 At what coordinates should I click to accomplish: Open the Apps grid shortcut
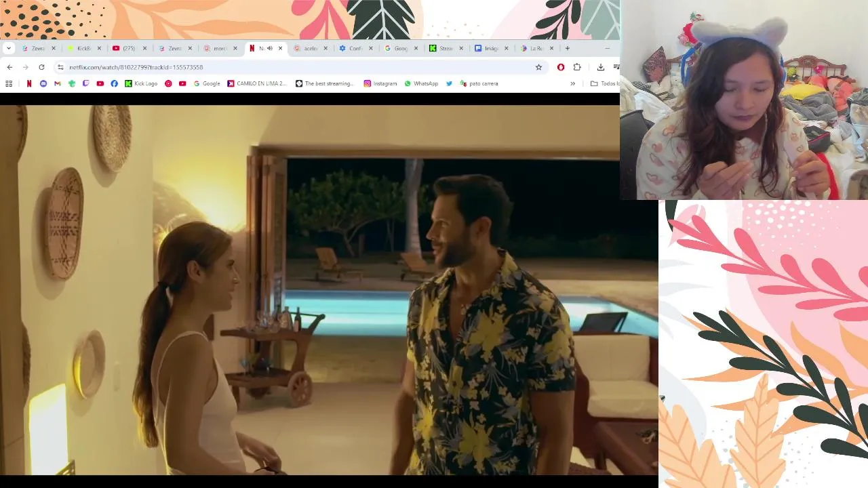click(x=9, y=83)
